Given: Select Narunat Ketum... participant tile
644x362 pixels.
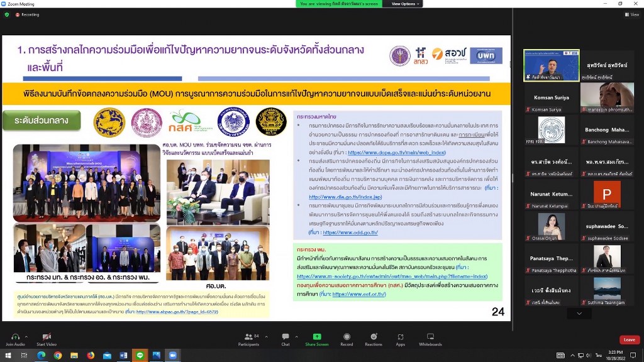Looking at the screenshot, I should 551,194.
